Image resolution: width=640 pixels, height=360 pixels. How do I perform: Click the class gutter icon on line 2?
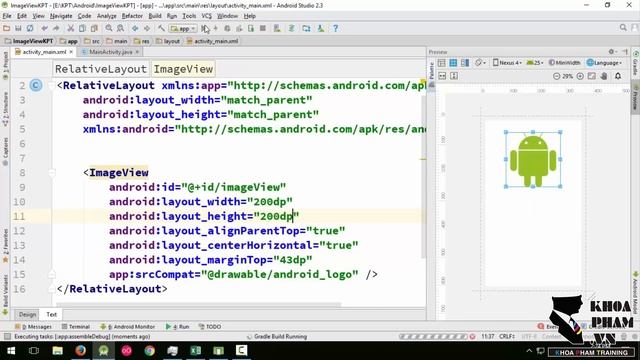point(36,85)
